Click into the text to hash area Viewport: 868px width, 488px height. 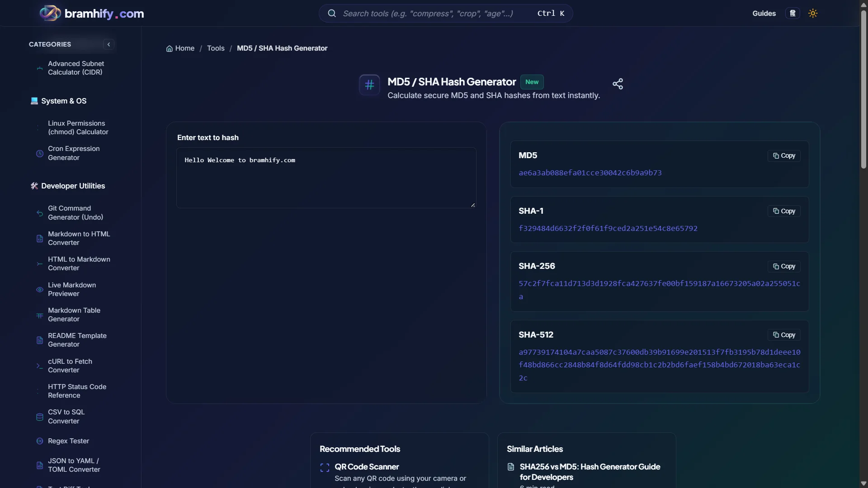coord(326,178)
